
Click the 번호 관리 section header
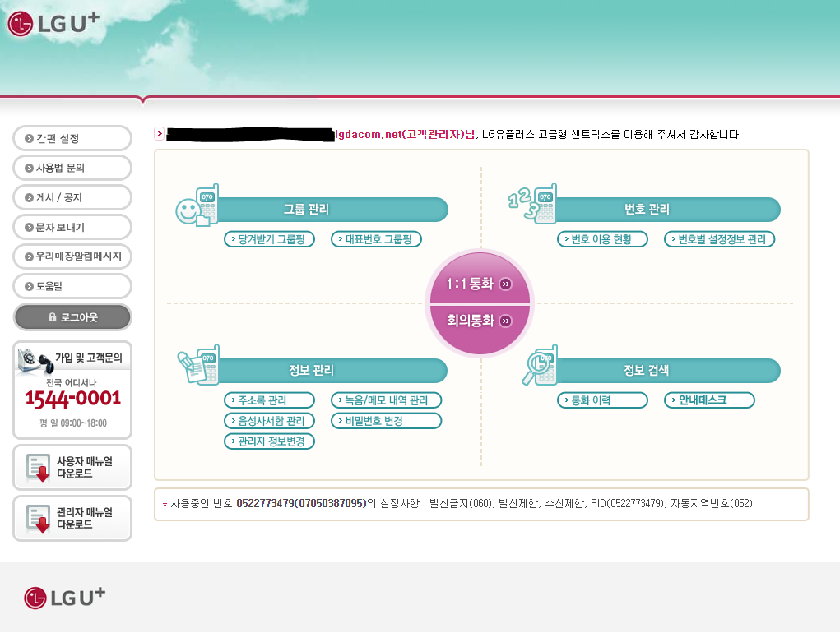(x=667, y=209)
